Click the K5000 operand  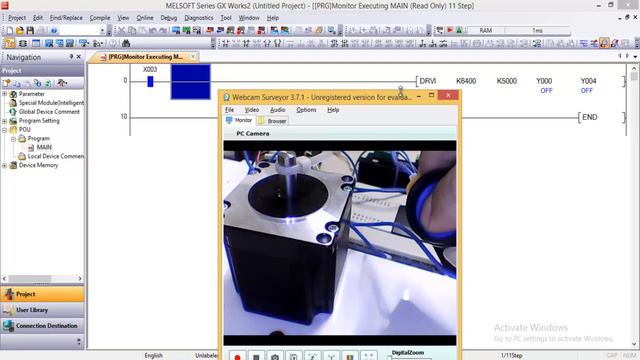click(507, 81)
